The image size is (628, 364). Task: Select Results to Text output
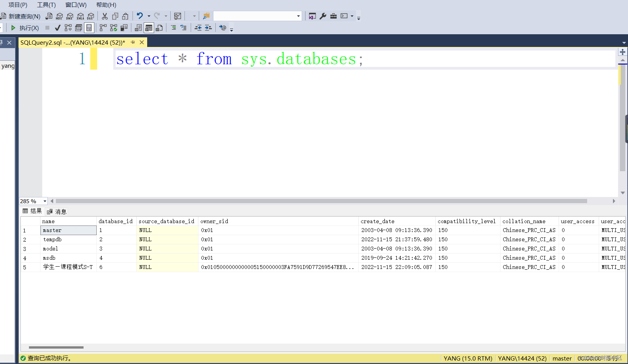point(138,28)
